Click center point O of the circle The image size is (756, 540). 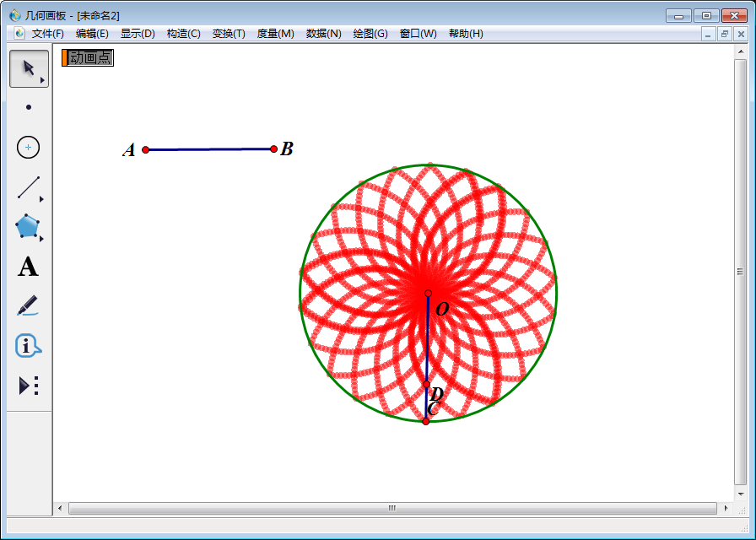click(x=428, y=294)
